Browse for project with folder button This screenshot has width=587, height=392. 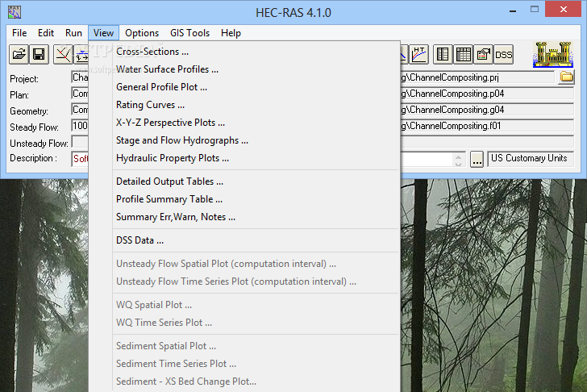click(566, 77)
